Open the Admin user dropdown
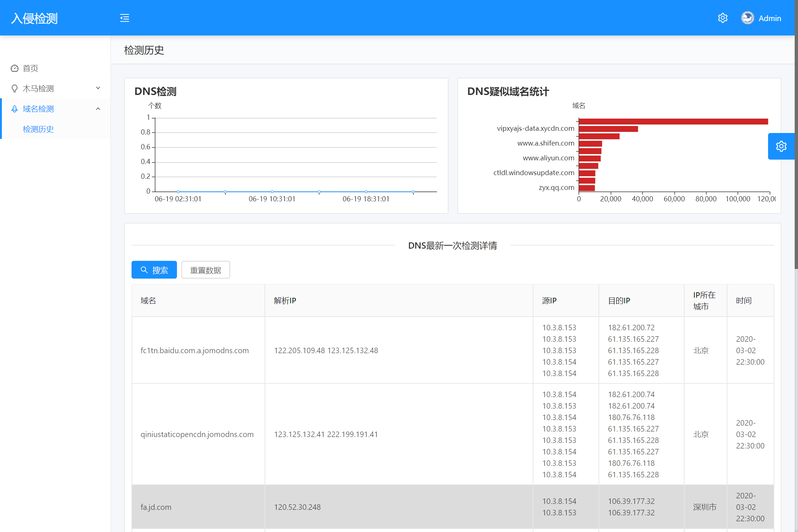Image resolution: width=798 pixels, height=532 pixels. point(770,18)
